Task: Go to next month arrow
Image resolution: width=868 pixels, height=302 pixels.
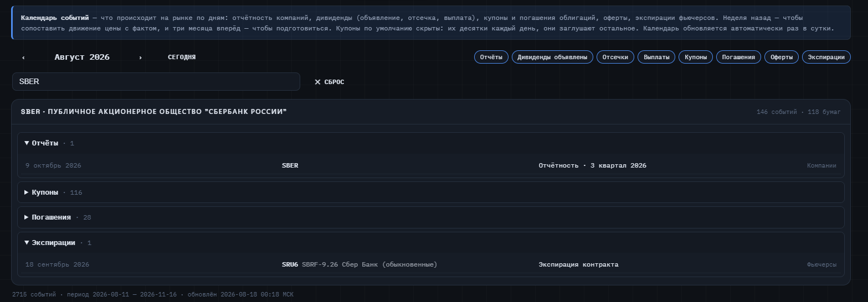Action: pyautogui.click(x=140, y=58)
